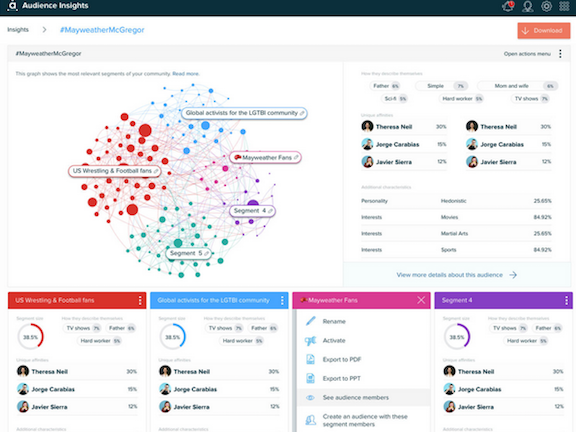Edit the Segment 5 graph label
Viewport: 576px width, 432px height.
point(206,253)
